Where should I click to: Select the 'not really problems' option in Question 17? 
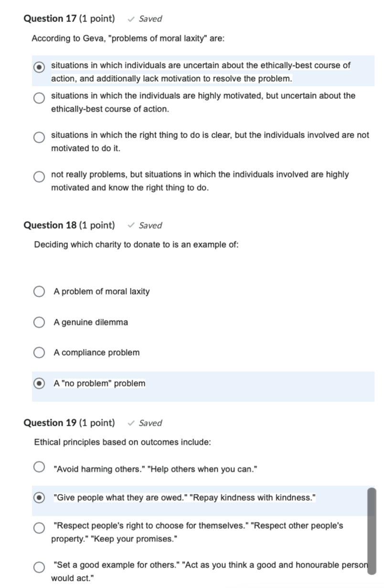point(39,177)
